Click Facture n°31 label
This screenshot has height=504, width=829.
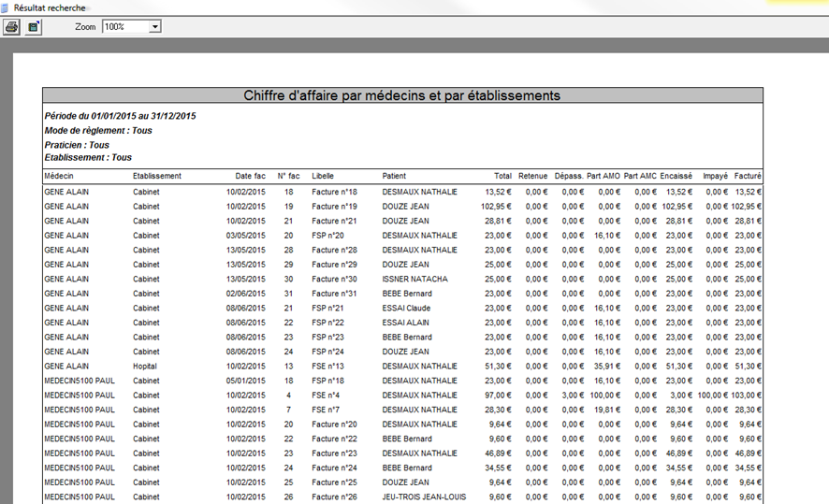coord(334,294)
